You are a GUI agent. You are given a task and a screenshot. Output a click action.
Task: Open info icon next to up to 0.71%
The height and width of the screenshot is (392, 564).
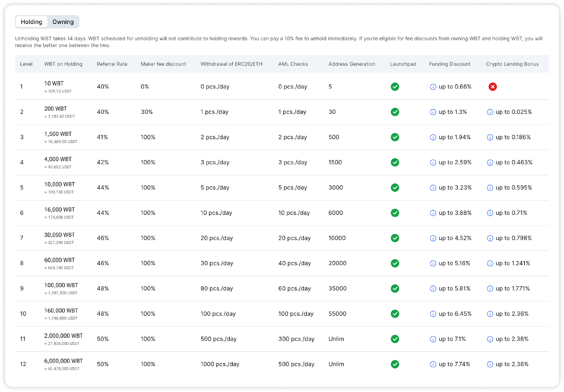(x=490, y=213)
